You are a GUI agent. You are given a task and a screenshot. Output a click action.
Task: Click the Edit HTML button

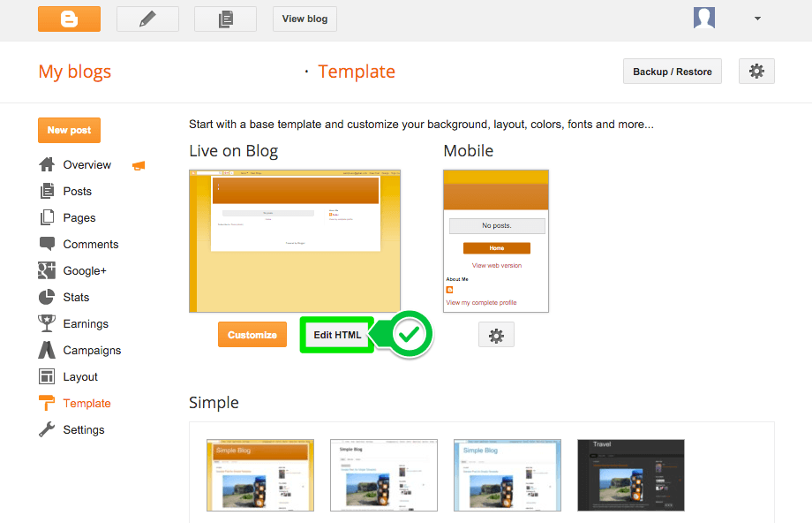[336, 335]
